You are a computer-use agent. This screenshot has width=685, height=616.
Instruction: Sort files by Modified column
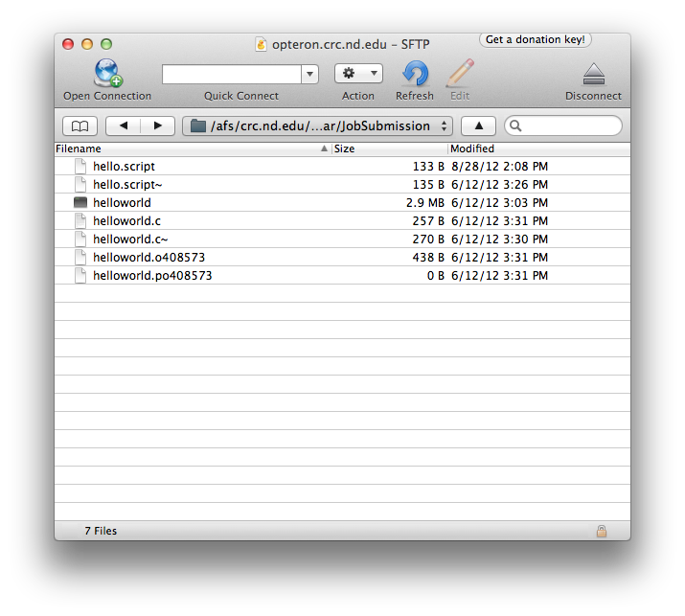tap(537, 149)
